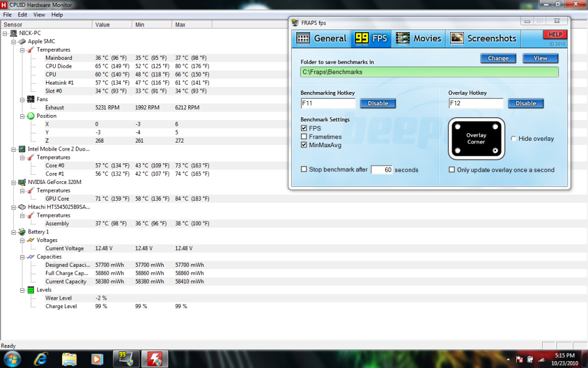The image size is (588, 368).
Task: Open the Windows Start menu
Action: click(13, 359)
